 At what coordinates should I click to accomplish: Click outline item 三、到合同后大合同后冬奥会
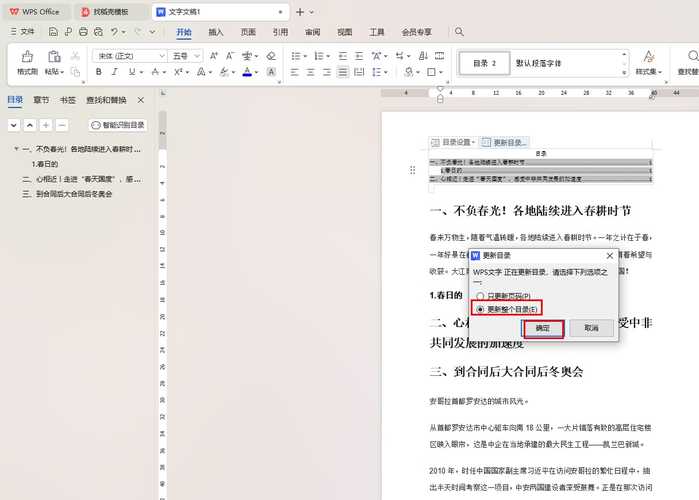(x=67, y=194)
